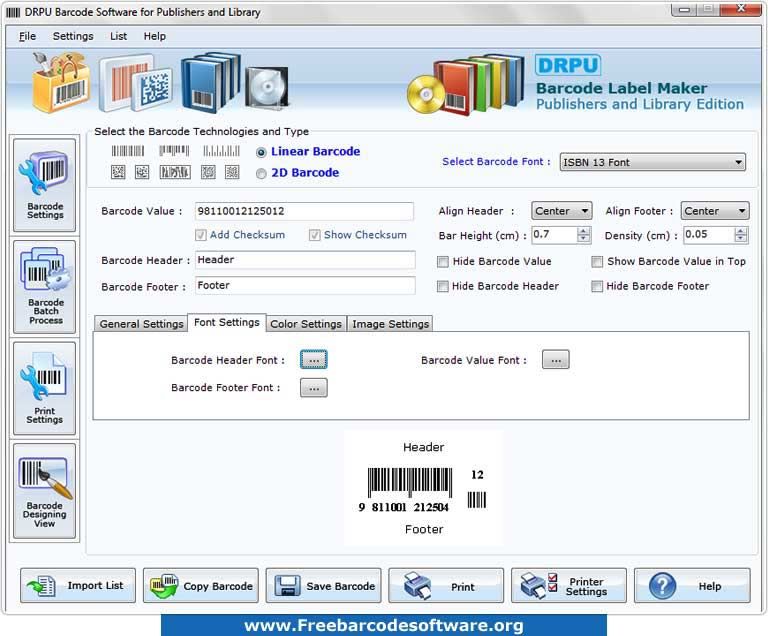Enable the Hide Barcode Value checkbox

[x=443, y=262]
